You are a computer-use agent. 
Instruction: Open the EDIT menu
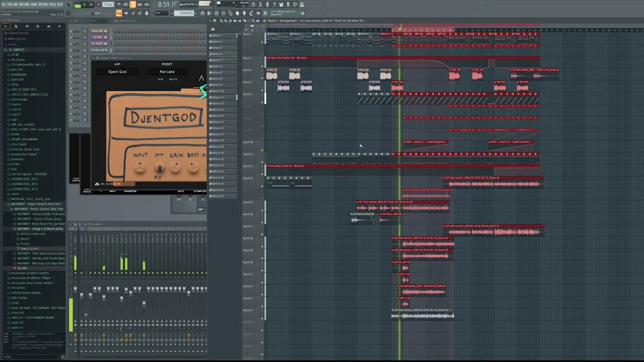(10, 5)
